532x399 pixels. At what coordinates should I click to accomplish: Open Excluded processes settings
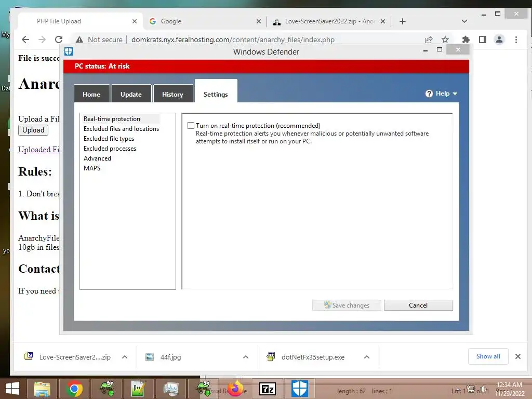[110, 148]
